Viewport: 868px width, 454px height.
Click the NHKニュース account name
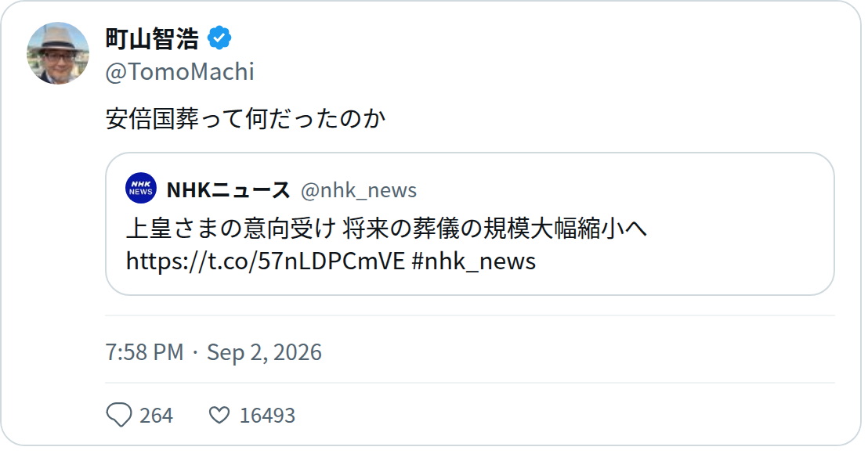229,189
